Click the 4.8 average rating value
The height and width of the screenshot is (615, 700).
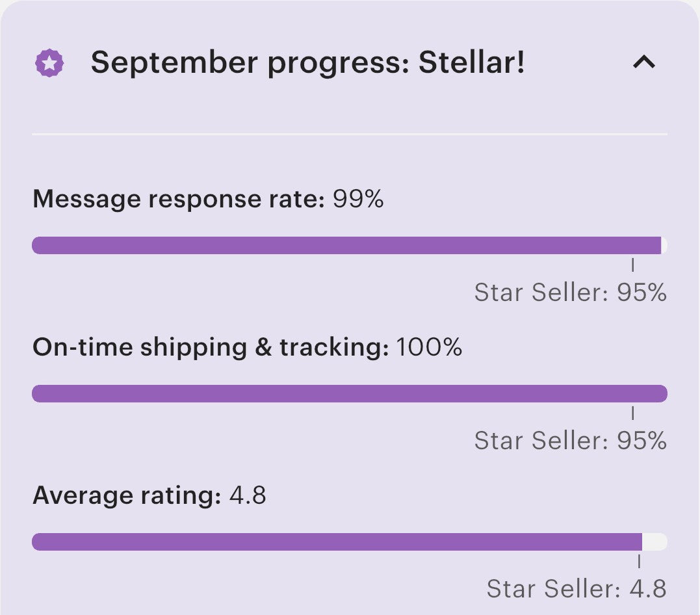(x=248, y=495)
